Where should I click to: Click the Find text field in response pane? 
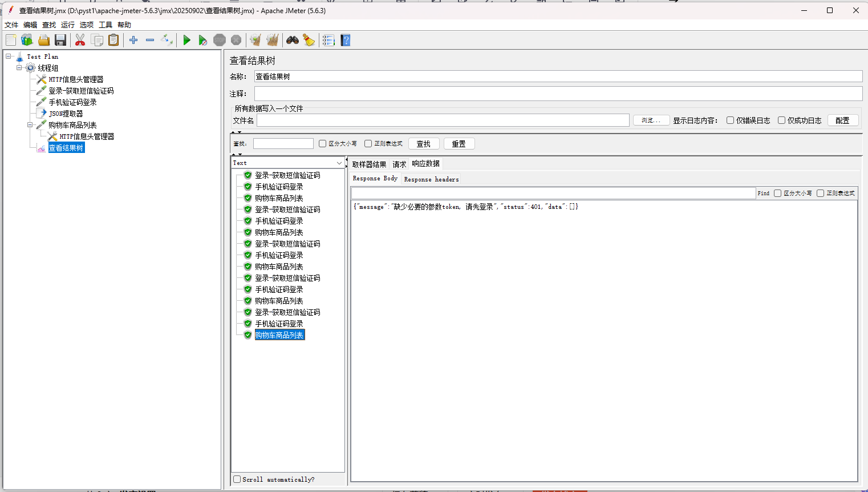coord(554,193)
